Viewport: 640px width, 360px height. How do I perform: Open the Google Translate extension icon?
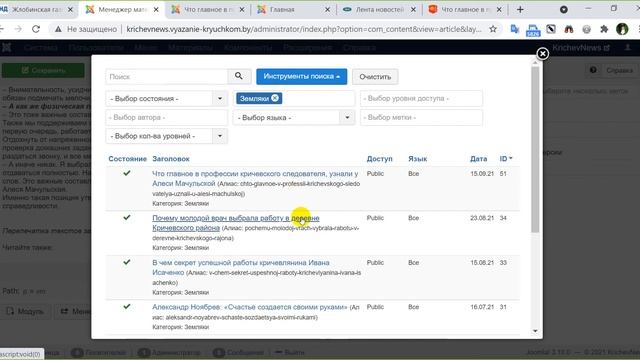(x=515, y=29)
